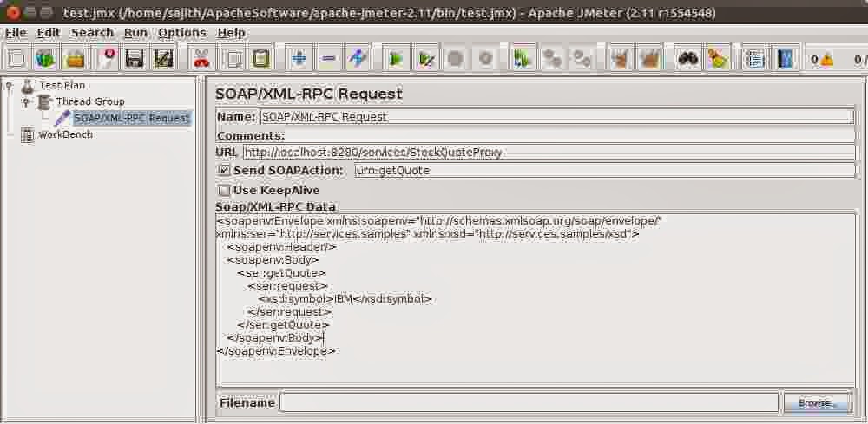This screenshot has height=424, width=868.
Task: Expand all tree nodes with plus icon
Action: (299, 57)
